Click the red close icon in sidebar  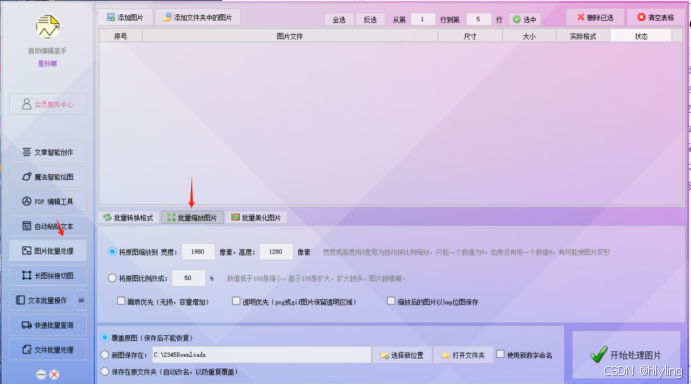54,374
